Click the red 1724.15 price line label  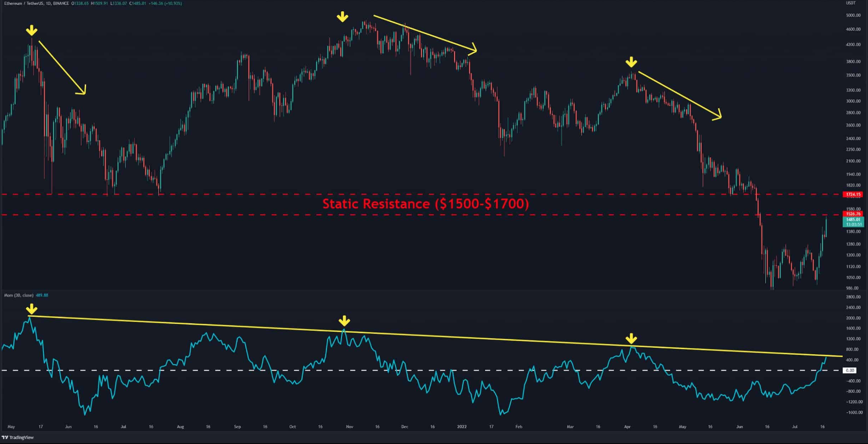click(852, 194)
